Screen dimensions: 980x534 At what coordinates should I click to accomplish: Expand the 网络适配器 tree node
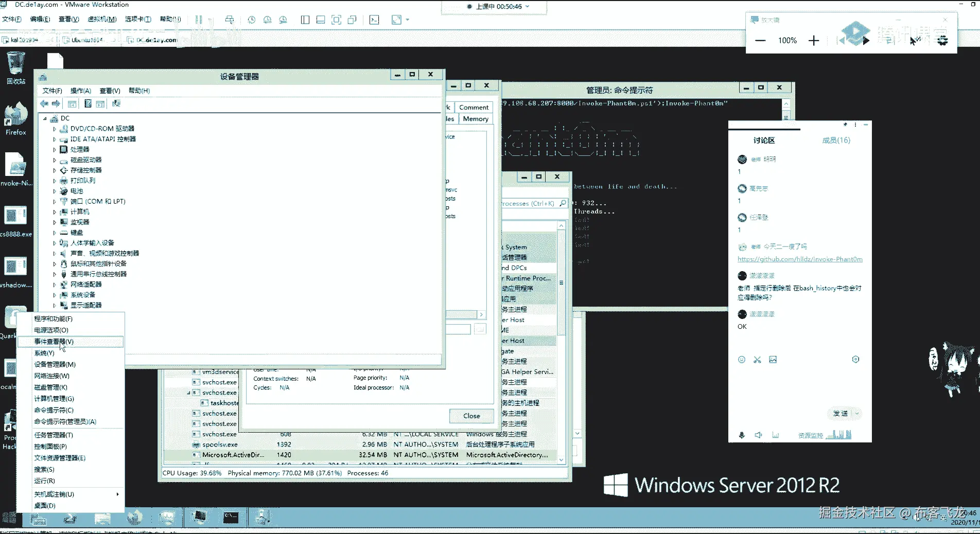click(x=55, y=284)
